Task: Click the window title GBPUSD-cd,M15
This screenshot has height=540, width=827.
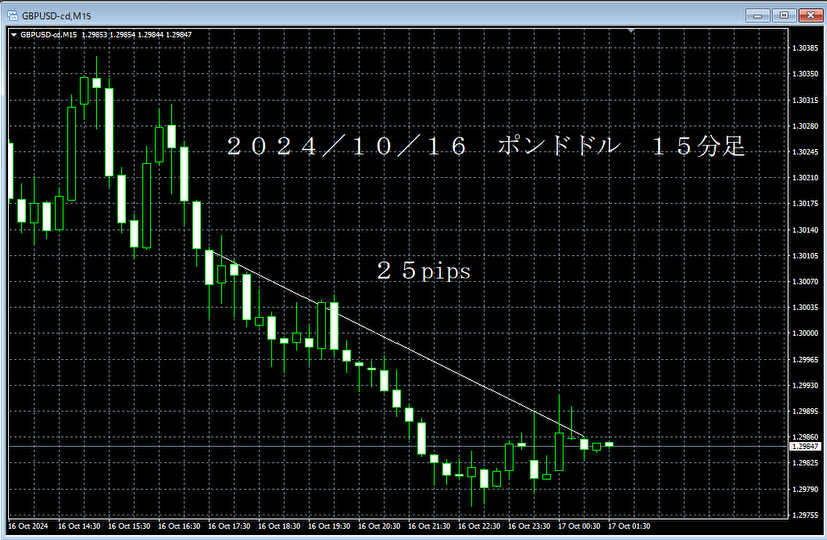Action: click(x=56, y=16)
